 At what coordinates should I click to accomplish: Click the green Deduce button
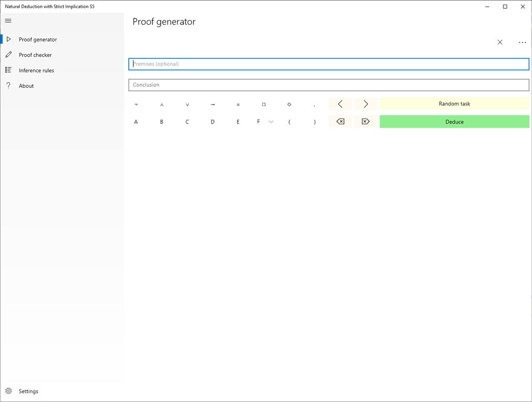point(454,122)
